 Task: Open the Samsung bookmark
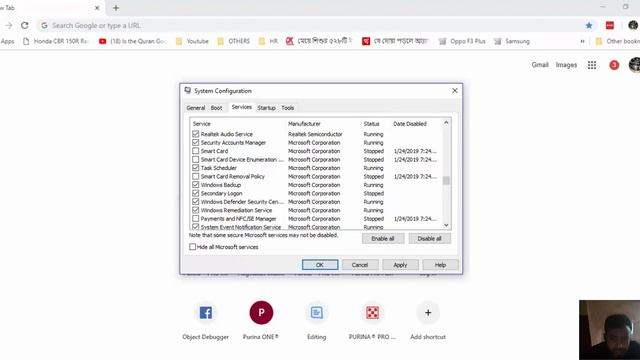coord(512,41)
